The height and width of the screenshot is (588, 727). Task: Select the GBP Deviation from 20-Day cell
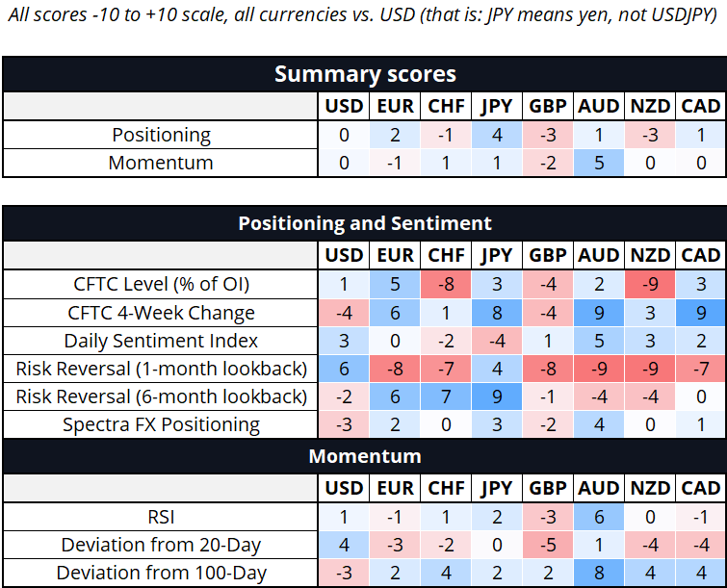pyautogui.click(x=548, y=545)
